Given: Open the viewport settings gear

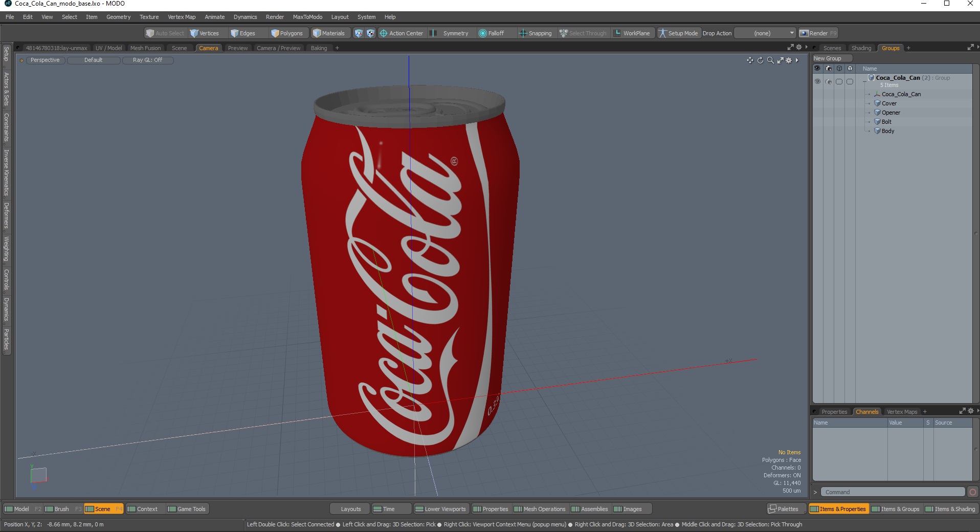Looking at the screenshot, I should click(789, 60).
